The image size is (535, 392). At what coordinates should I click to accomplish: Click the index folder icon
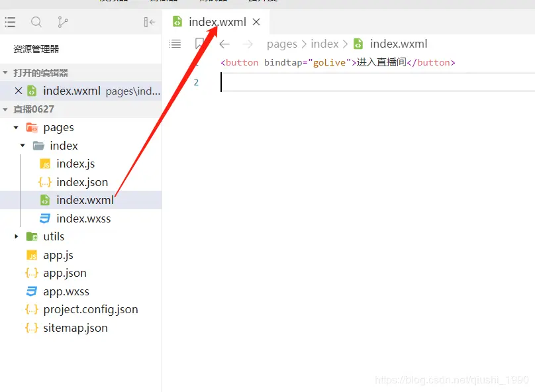[38, 146]
